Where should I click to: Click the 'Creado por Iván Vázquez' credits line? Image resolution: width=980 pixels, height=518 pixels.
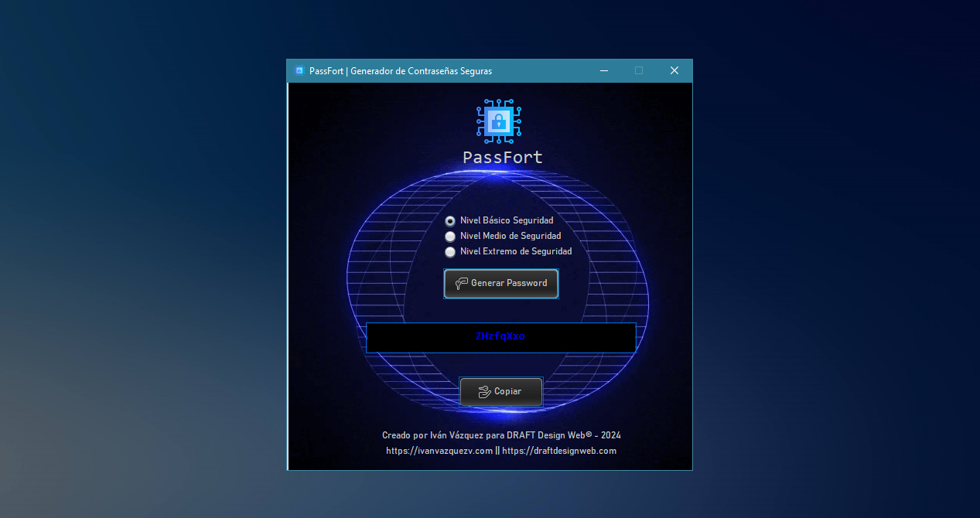click(501, 435)
